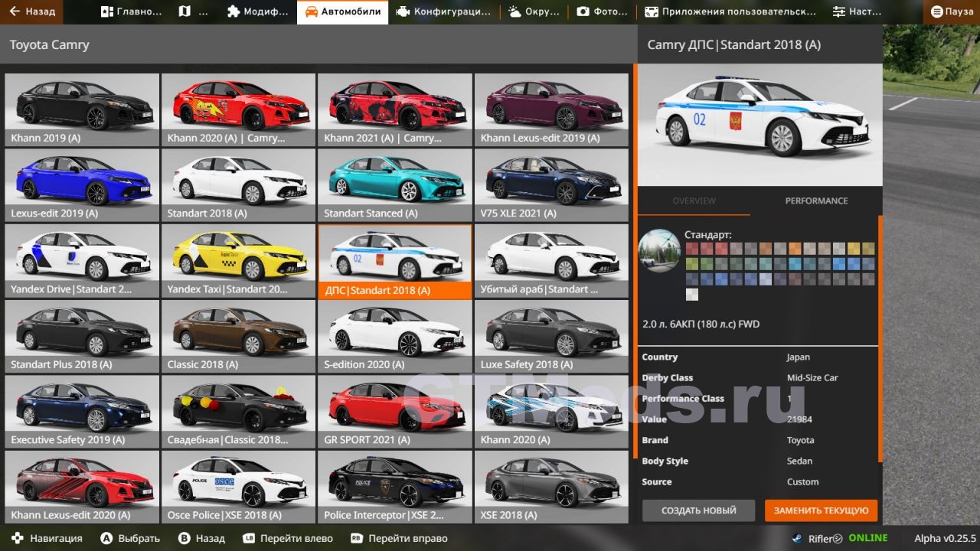980x551 pixels.
Task: Click the Country value Japan
Action: coord(798,357)
